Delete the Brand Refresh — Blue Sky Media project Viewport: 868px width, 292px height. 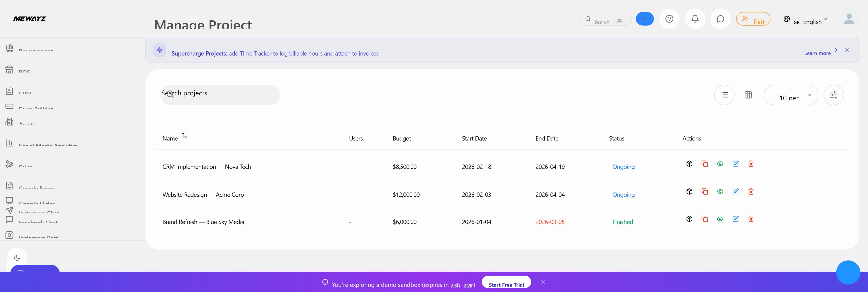pyautogui.click(x=751, y=219)
